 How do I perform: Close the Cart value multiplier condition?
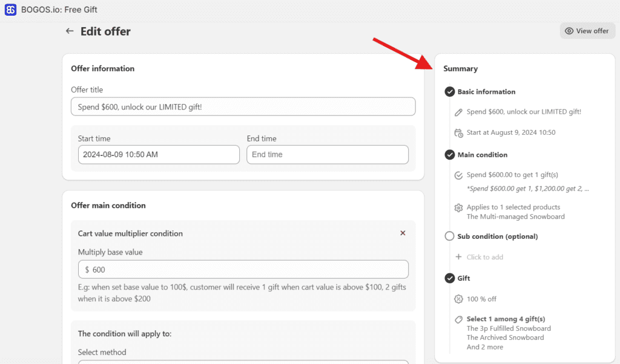click(403, 233)
